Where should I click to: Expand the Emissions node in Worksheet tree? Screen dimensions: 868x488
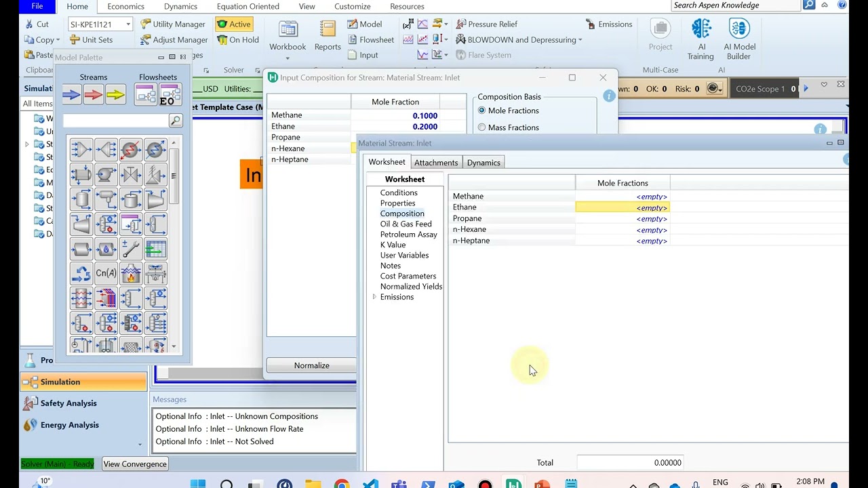(x=374, y=297)
